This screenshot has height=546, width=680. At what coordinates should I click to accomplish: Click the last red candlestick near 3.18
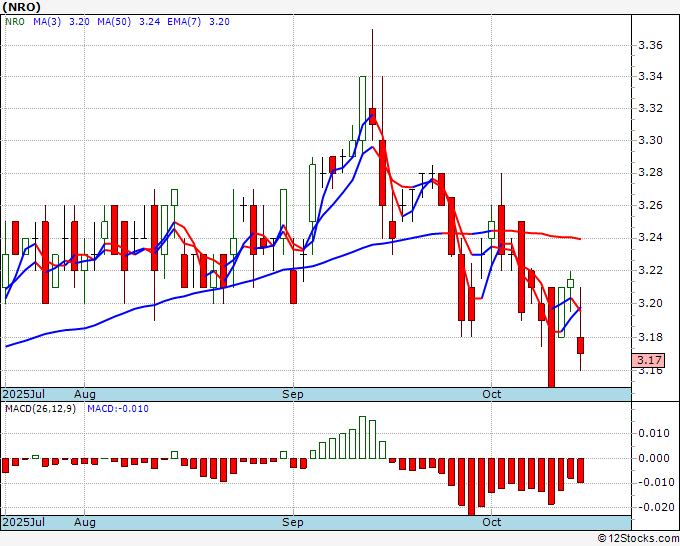click(x=581, y=345)
